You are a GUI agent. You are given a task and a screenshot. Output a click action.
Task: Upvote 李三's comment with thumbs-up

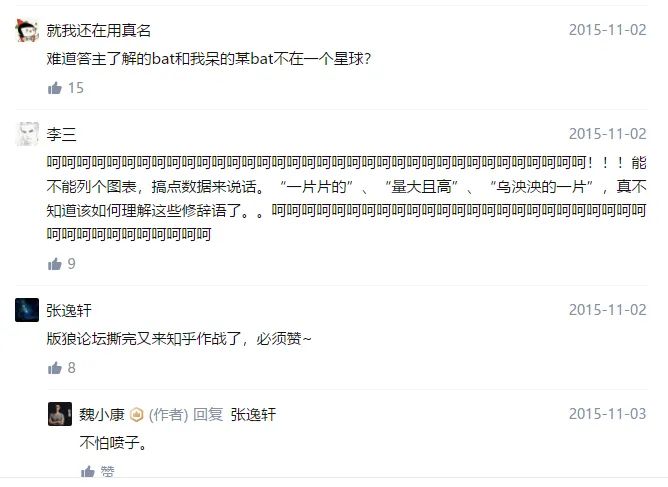click(55, 264)
